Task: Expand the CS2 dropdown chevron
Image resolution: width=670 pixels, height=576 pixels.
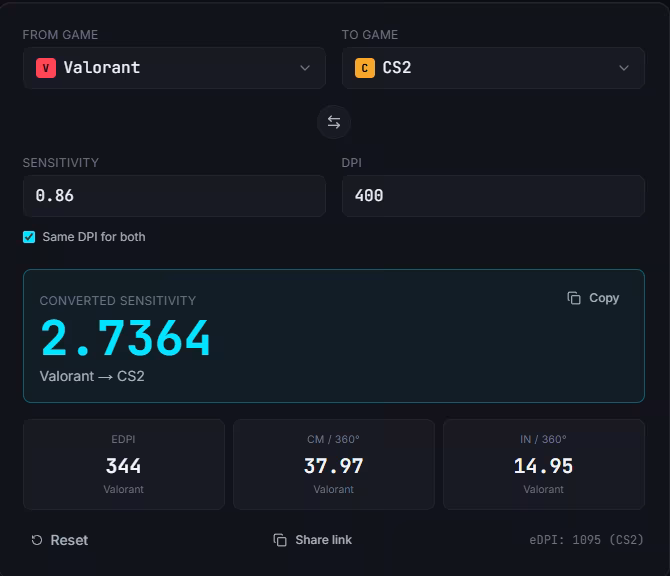Action: coord(624,68)
